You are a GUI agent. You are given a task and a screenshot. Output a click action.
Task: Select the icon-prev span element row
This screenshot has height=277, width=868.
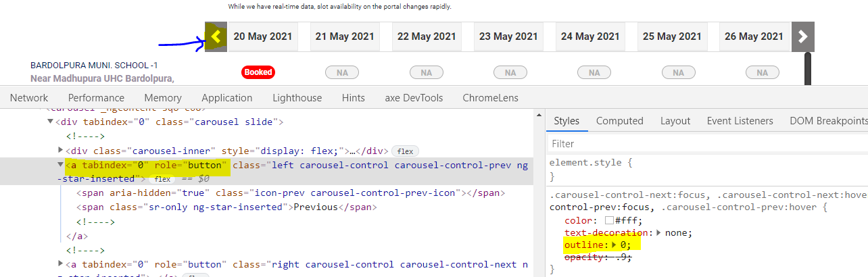[x=290, y=193]
